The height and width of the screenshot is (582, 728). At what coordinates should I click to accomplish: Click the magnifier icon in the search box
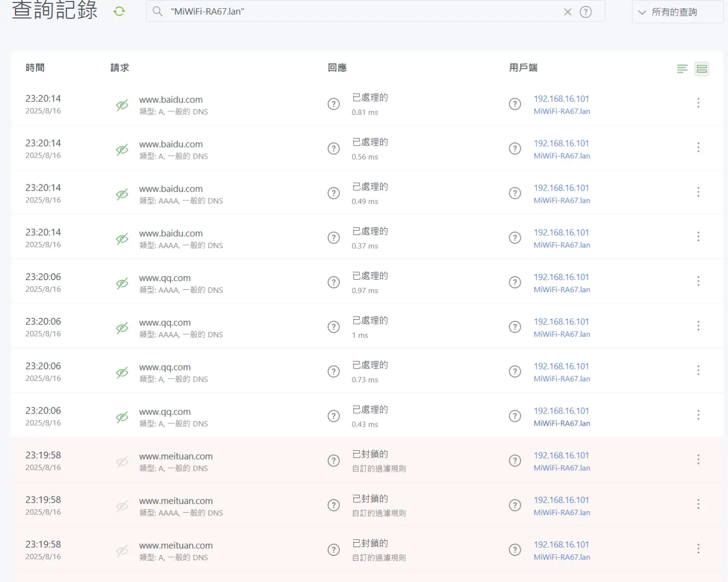[x=158, y=11]
